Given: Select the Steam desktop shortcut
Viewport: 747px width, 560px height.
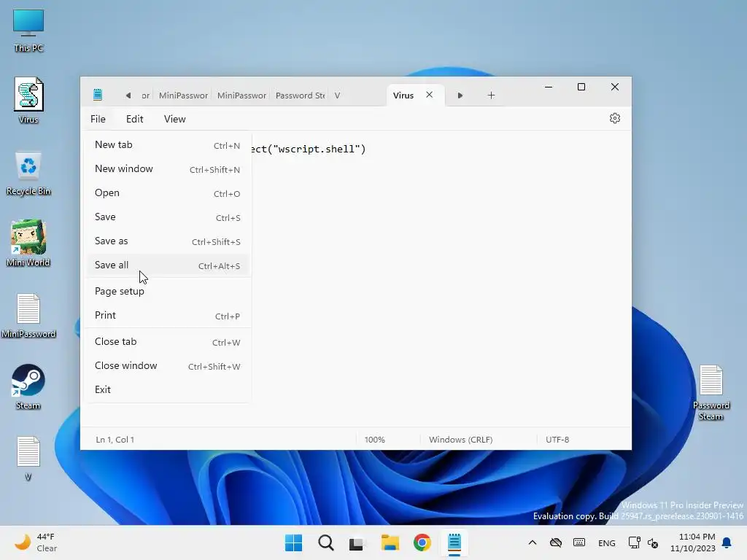Looking at the screenshot, I should click(28, 386).
